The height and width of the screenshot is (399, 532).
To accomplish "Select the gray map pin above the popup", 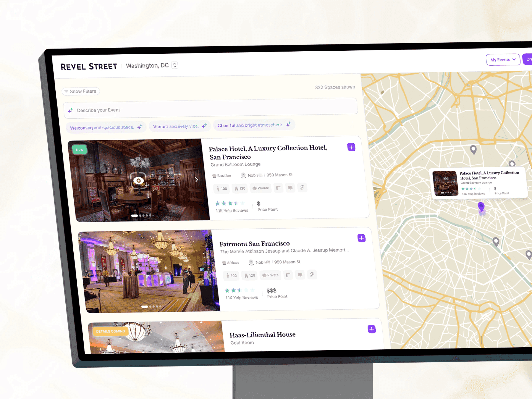I will [473, 150].
